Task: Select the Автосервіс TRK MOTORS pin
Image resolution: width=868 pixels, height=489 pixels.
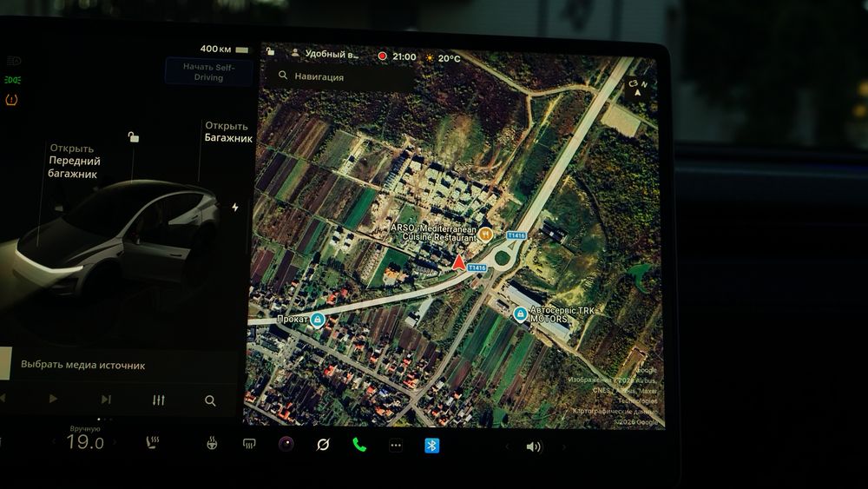Action: point(520,314)
